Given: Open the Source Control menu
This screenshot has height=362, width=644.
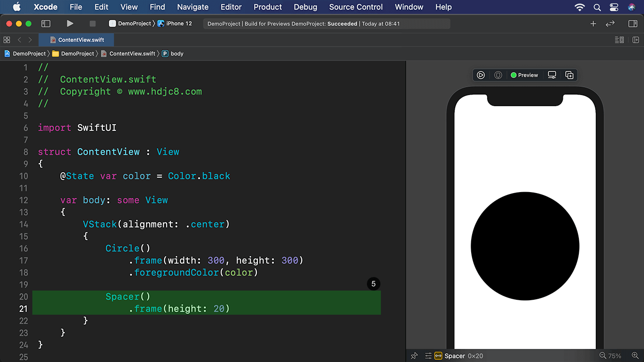Looking at the screenshot, I should 356,7.
